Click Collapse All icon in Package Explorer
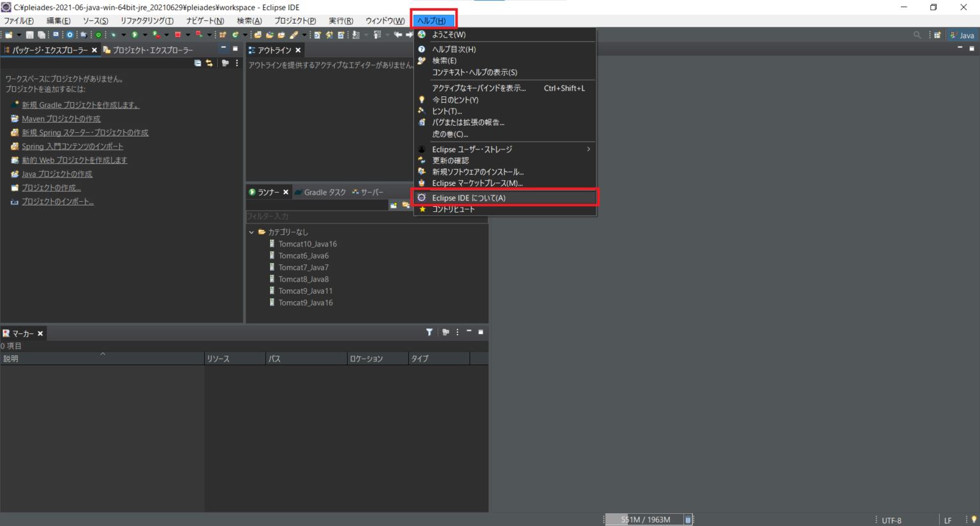This screenshot has width=980, height=526. pyautogui.click(x=198, y=63)
